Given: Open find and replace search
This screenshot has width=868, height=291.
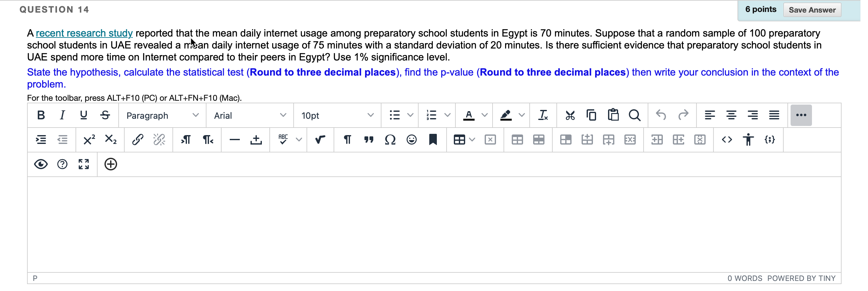Looking at the screenshot, I should tap(634, 115).
